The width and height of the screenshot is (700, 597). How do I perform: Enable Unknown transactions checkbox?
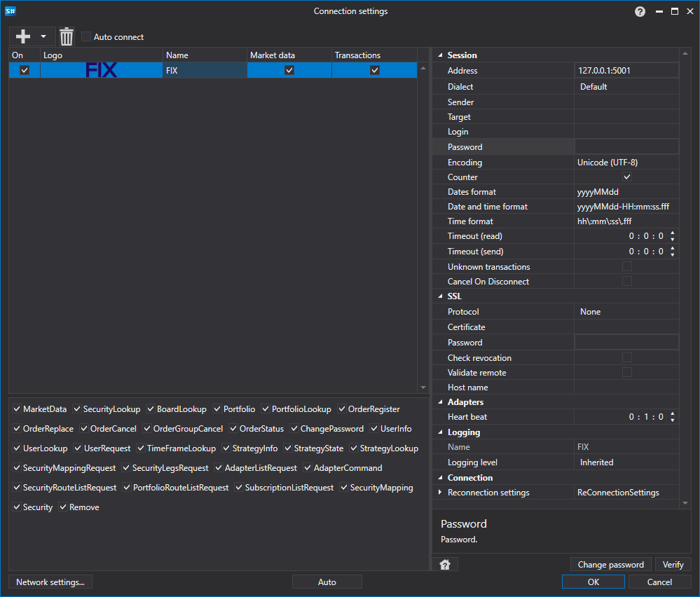point(627,266)
